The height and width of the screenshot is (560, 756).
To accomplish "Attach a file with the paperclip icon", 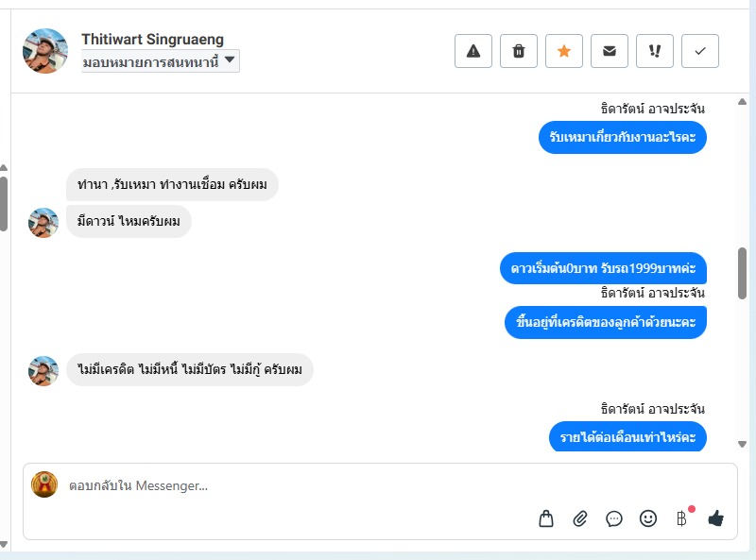I will 580,518.
